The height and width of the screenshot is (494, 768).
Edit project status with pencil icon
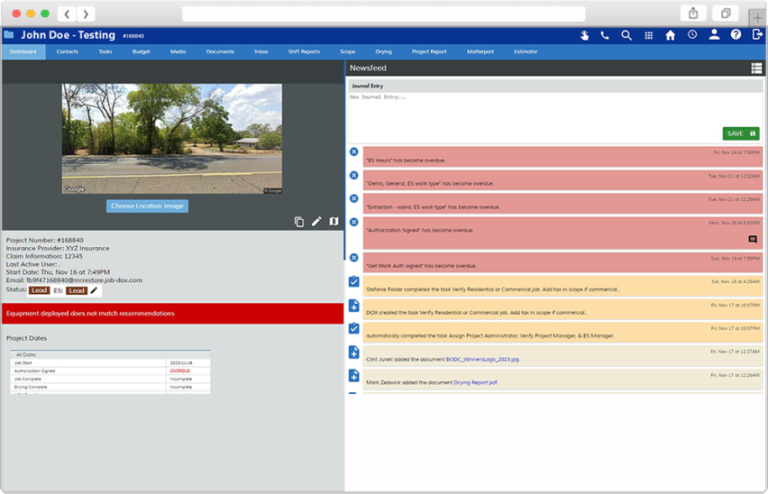tap(94, 291)
